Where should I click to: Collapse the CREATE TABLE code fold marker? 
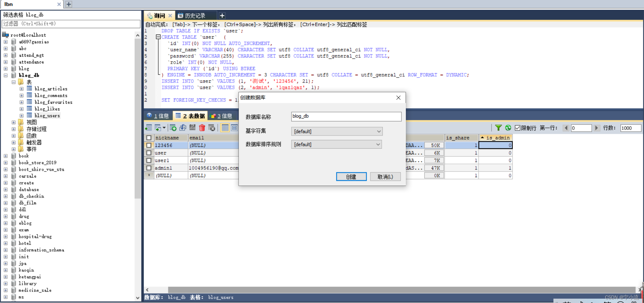158,37
